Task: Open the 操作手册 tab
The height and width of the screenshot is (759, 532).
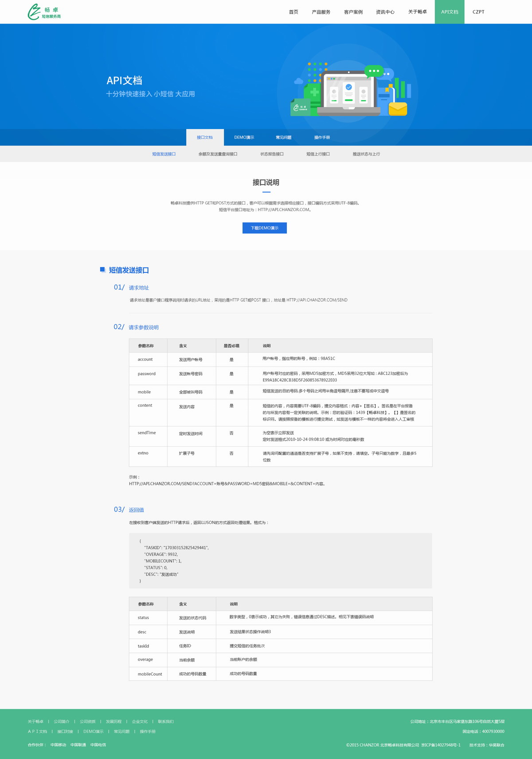Action: tap(322, 138)
